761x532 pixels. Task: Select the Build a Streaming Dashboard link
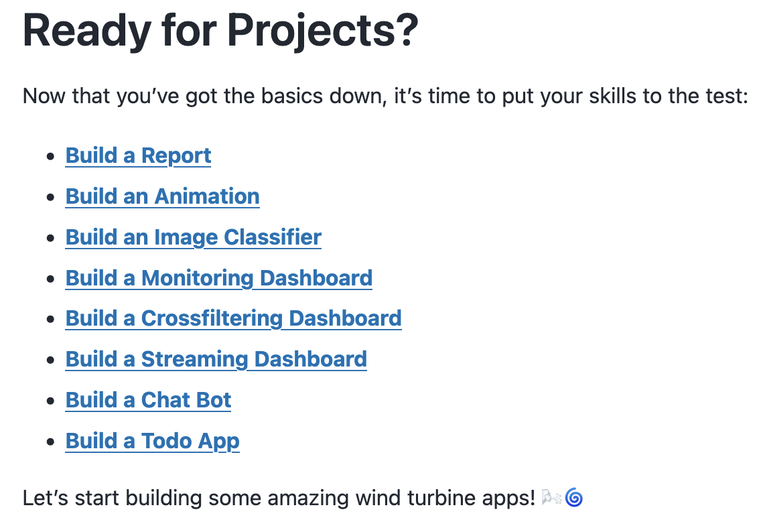tap(216, 359)
